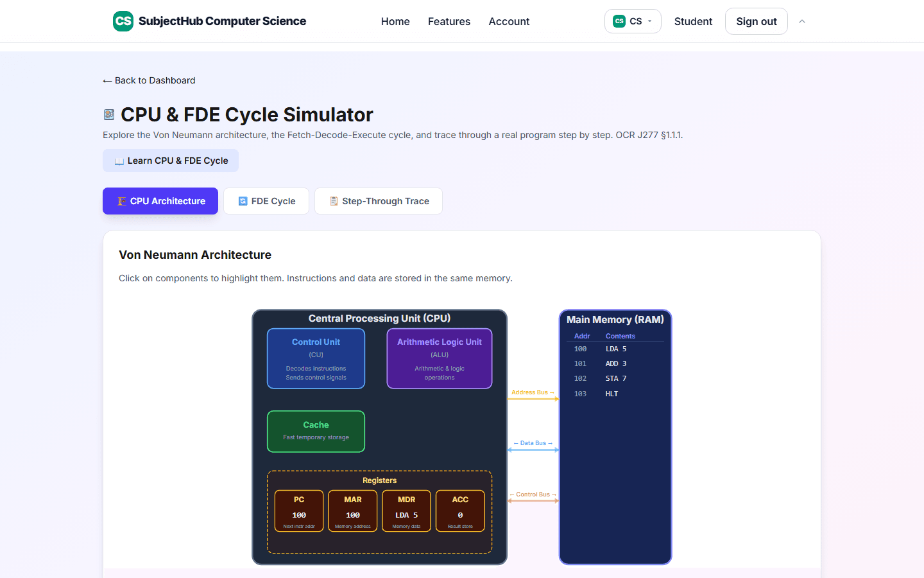Viewport: 924px width, 578px height.
Task: Click the Student label in header
Action: [x=693, y=21]
